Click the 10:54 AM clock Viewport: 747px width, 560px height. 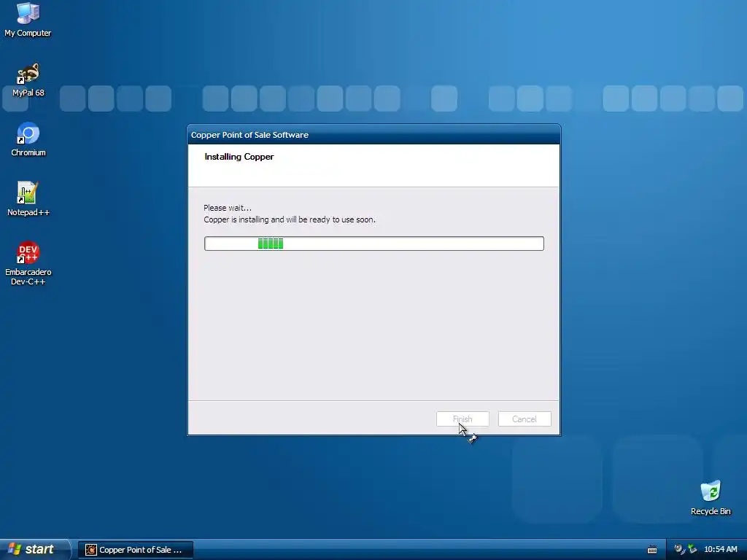(720, 550)
